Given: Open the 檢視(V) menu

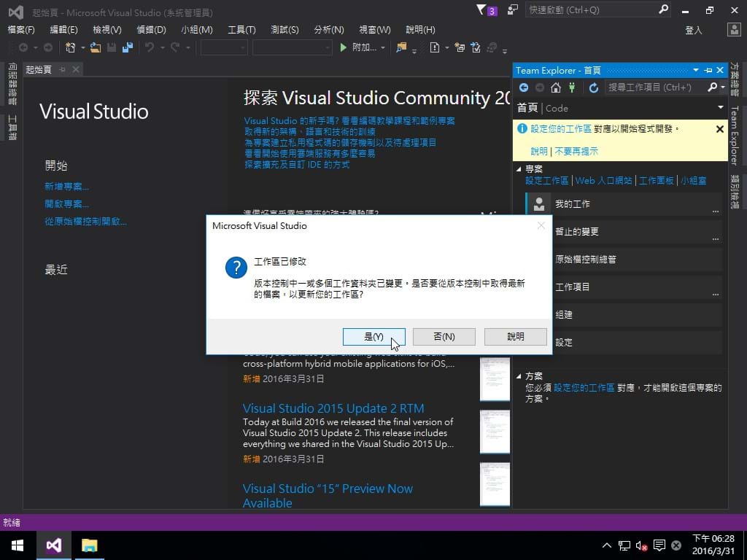Looking at the screenshot, I should [x=107, y=29].
